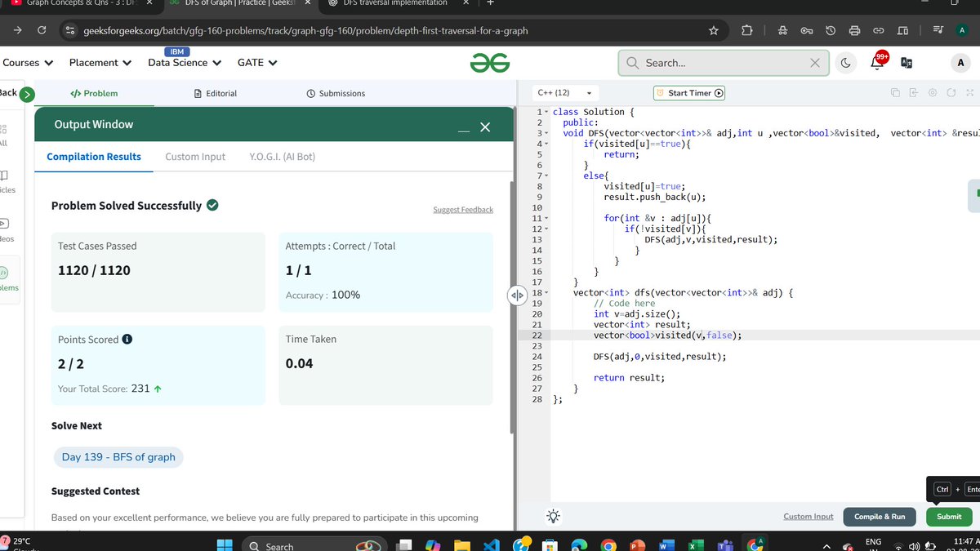Open the media control music-list icon
The height and width of the screenshot is (551, 980).
(x=938, y=31)
